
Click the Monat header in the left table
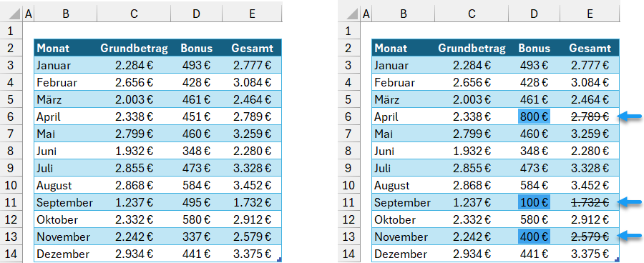[65, 48]
